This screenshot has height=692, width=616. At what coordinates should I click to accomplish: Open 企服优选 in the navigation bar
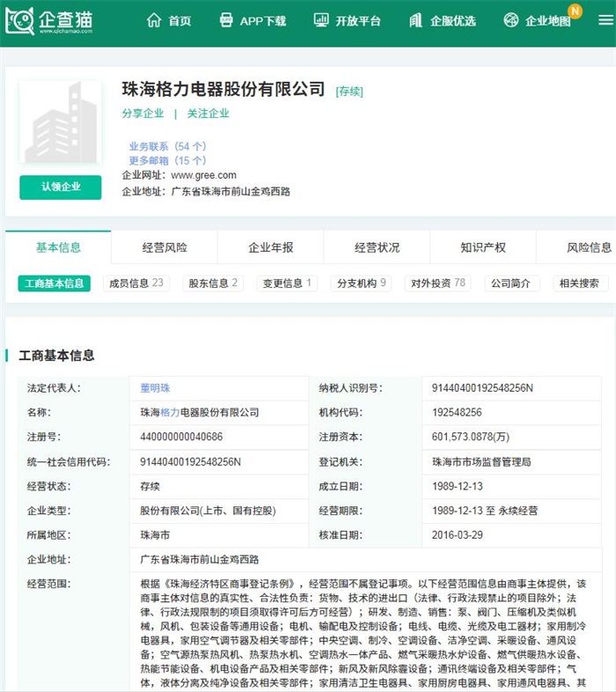click(x=452, y=21)
